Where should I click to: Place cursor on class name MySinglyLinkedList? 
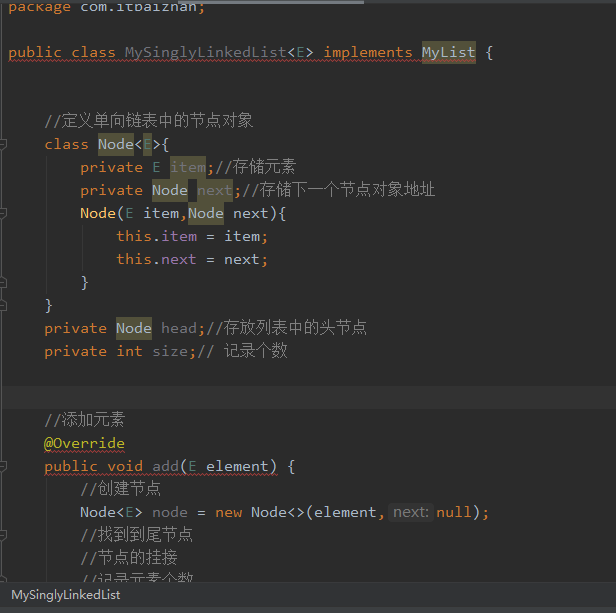coord(205,52)
